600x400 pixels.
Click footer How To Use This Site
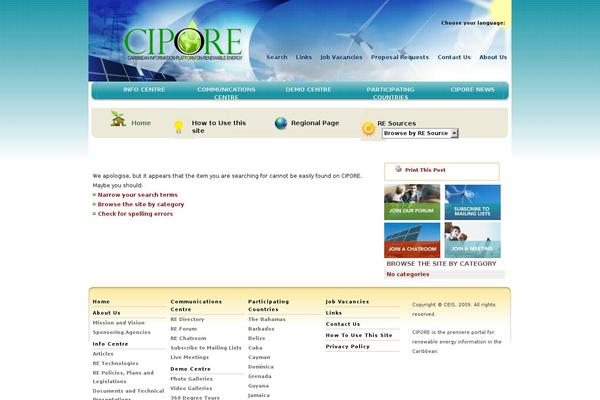pos(359,335)
